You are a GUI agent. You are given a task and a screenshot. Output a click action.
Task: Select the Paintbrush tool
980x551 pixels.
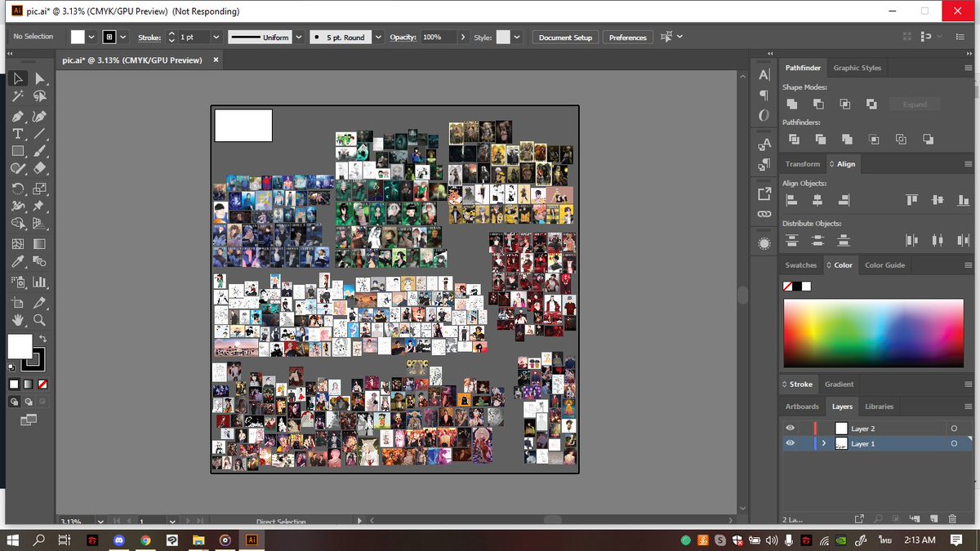pos(39,151)
